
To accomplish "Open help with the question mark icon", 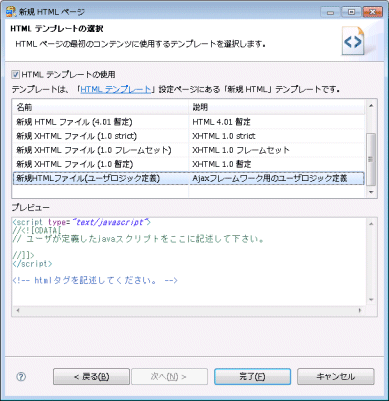I will click(21, 377).
